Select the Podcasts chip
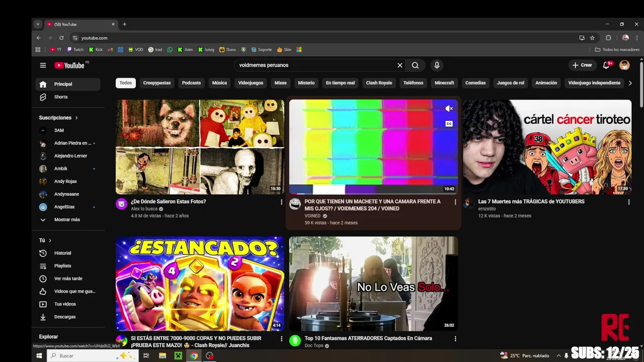This screenshot has width=644, height=362. point(191,83)
